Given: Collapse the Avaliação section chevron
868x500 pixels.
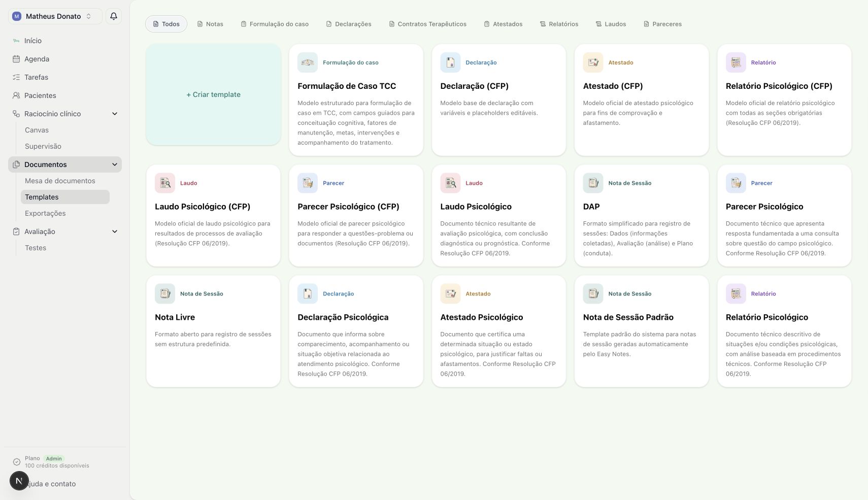Looking at the screenshot, I should pyautogui.click(x=115, y=231).
